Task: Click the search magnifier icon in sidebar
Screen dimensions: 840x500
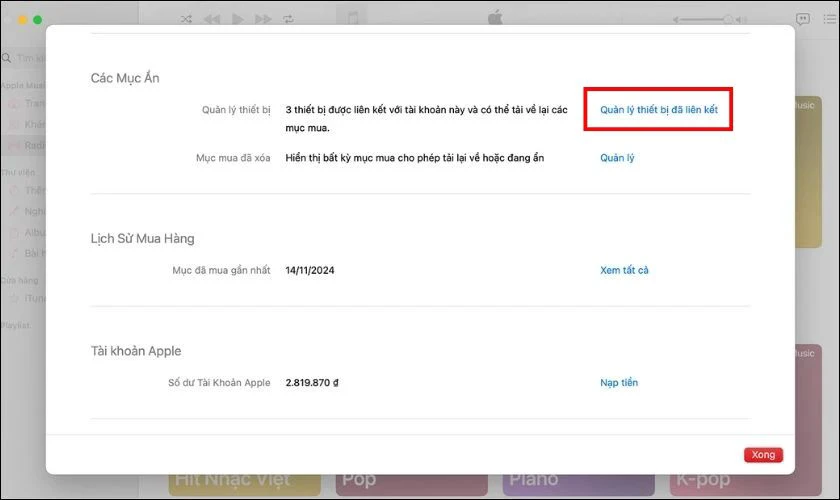Action: click(9, 59)
